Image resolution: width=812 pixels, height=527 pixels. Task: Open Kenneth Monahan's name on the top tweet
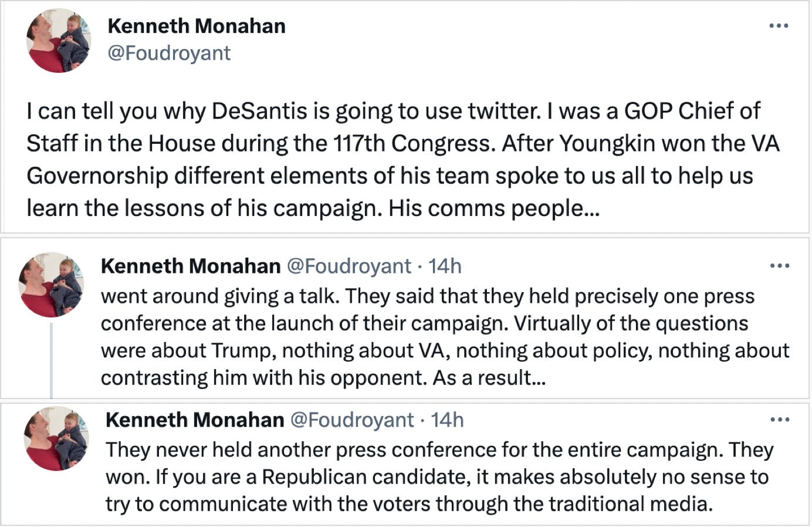[x=197, y=26]
